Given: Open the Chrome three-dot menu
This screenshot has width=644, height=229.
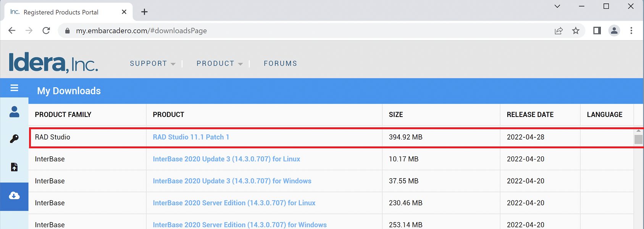Looking at the screenshot, I should coord(631,31).
